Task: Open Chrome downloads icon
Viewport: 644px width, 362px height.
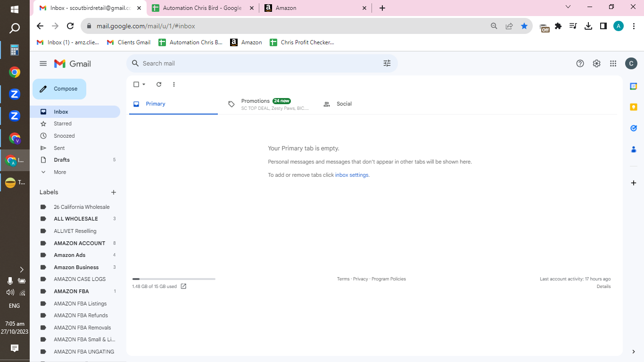Action: click(x=588, y=26)
